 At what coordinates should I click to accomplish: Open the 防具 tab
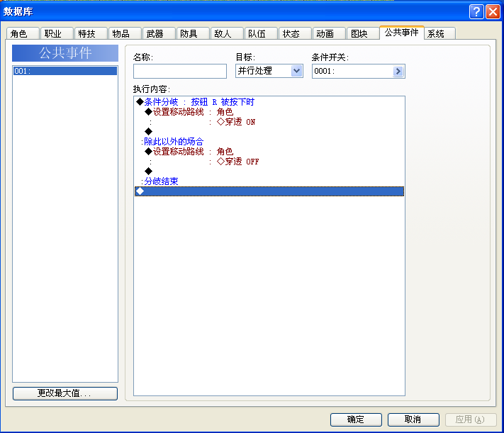[193, 33]
